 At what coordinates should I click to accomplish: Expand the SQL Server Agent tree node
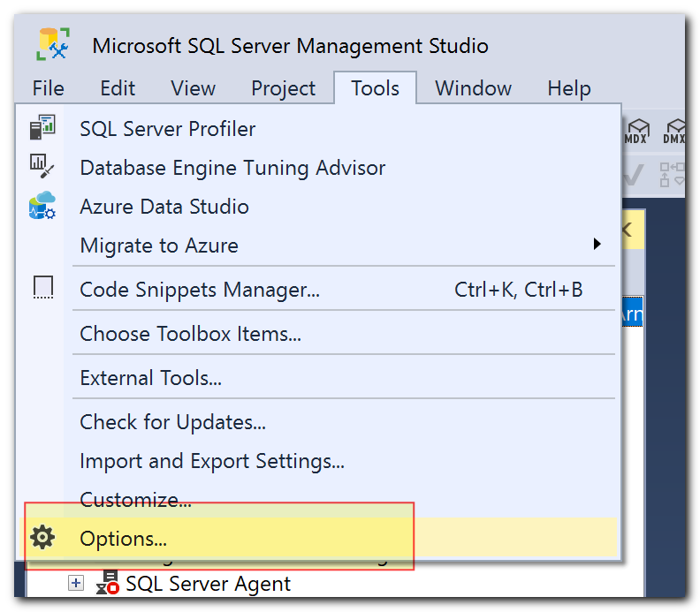(76, 583)
